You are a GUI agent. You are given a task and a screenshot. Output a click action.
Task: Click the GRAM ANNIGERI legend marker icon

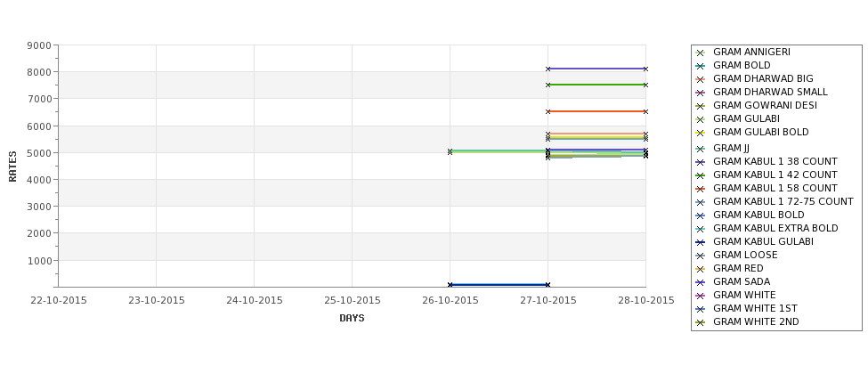[701, 53]
